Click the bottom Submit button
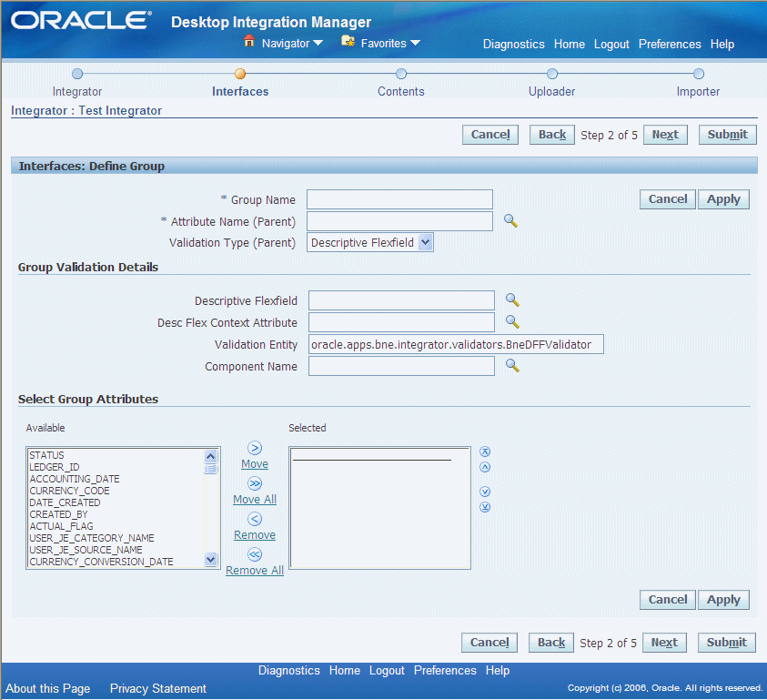The height and width of the screenshot is (700, 767). tap(726, 643)
